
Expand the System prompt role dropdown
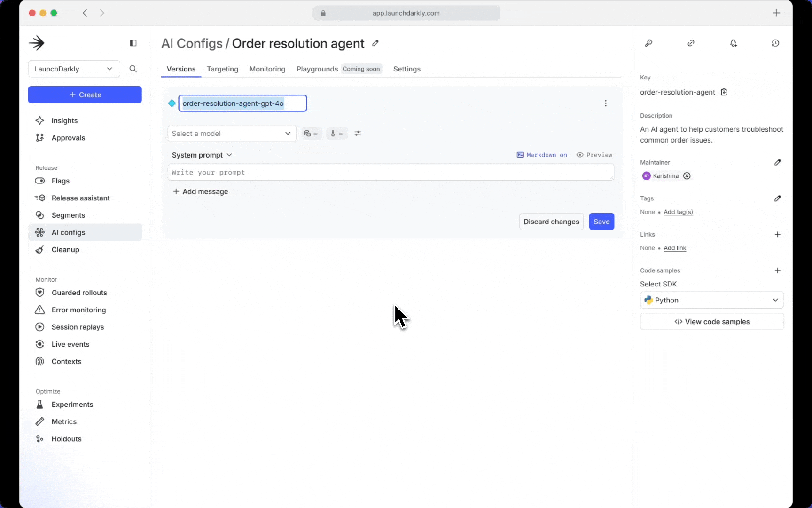(x=202, y=155)
